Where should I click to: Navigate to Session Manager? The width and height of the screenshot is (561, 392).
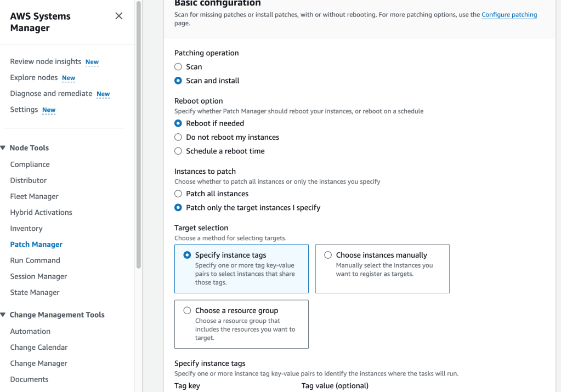pyautogui.click(x=38, y=276)
